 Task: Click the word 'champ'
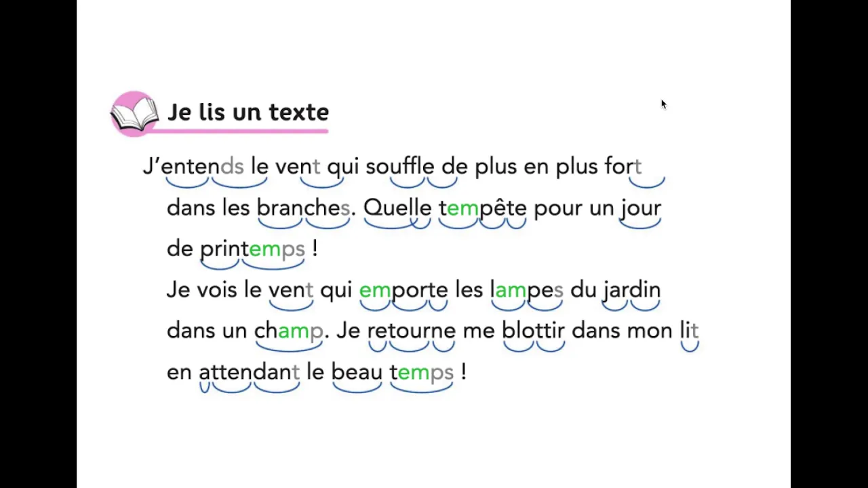(x=289, y=331)
